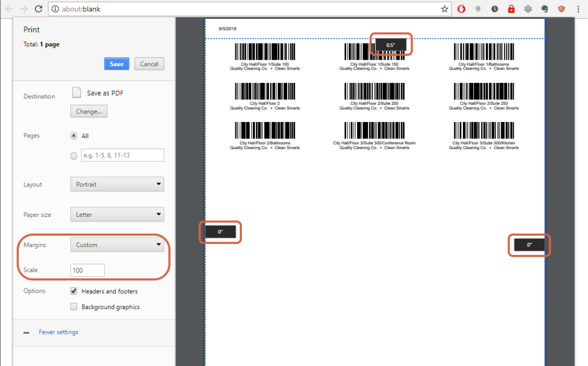
Task: Enable the Background graphics checkbox
Action: tap(74, 307)
